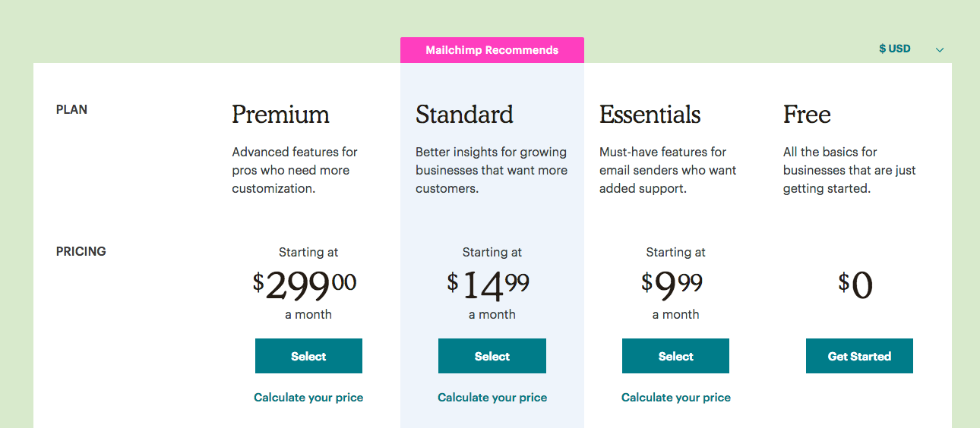Select the Premium plan heading
The image size is (980, 428).
[280, 115]
